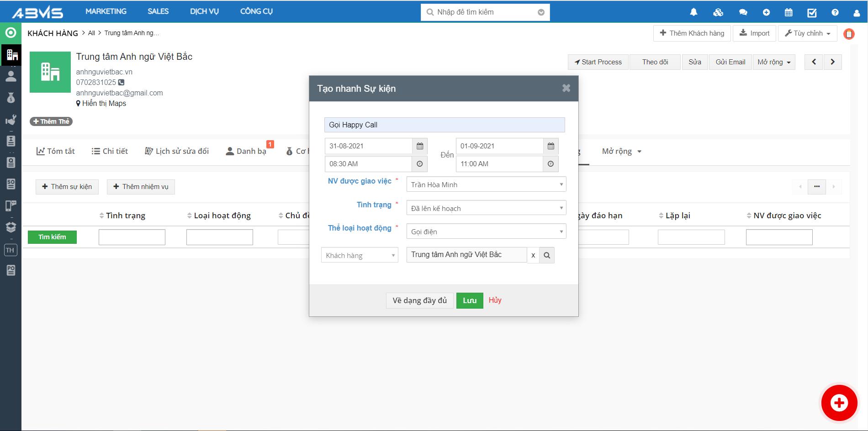Open end time clock picker
The height and width of the screenshot is (431, 868).
coord(550,164)
